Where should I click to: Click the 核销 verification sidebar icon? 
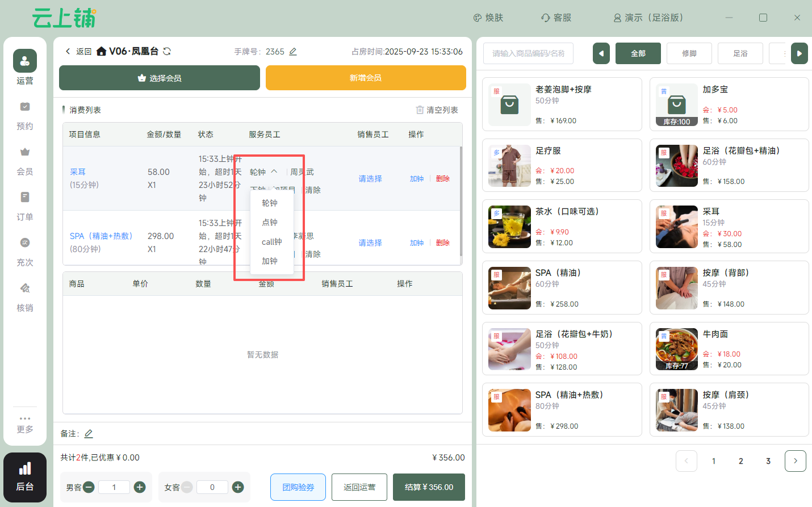(25, 288)
